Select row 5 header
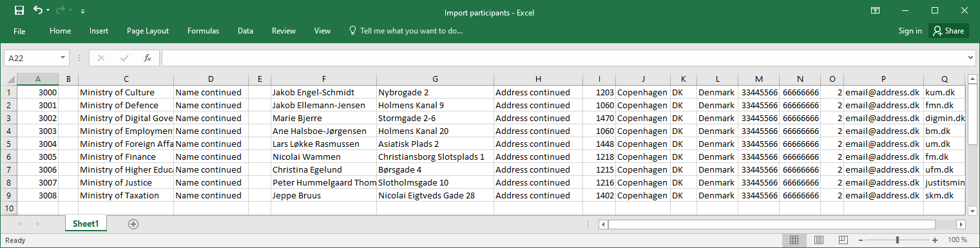 pyautogui.click(x=8, y=144)
